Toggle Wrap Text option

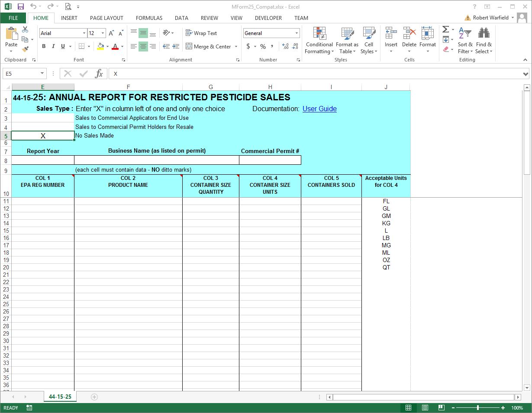[x=201, y=33]
